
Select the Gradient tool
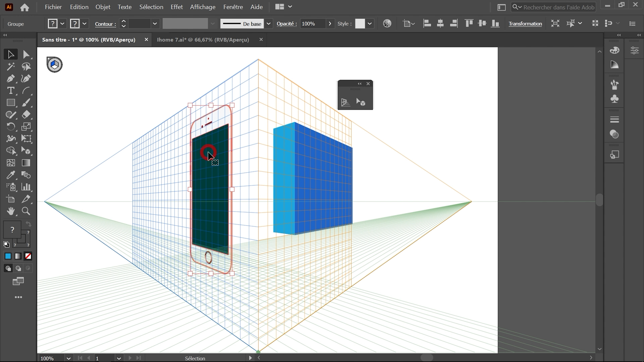[x=26, y=163]
